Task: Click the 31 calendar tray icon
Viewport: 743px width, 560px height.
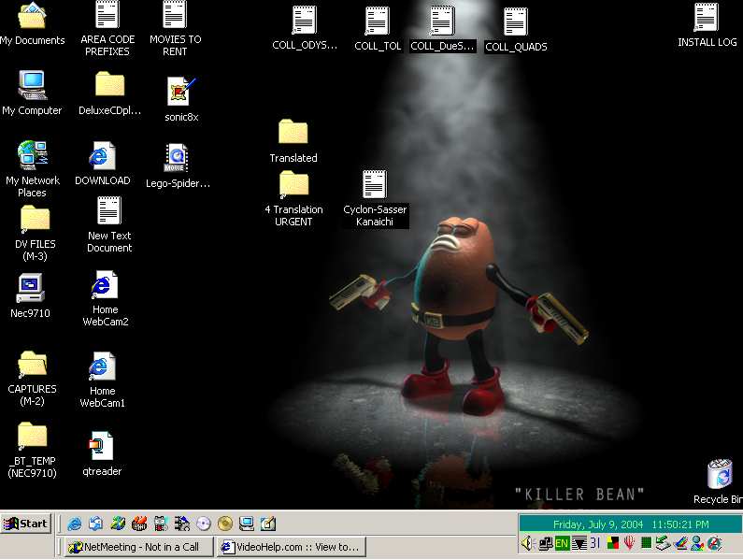Action: (x=595, y=542)
